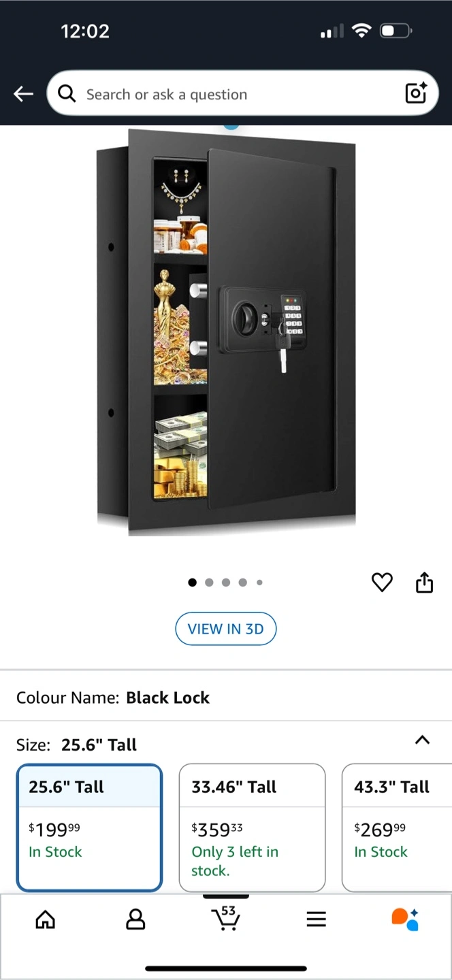Viewport: 452px width, 980px height.
Task: Select 25.6" Tall size option
Action: pyautogui.click(x=89, y=828)
